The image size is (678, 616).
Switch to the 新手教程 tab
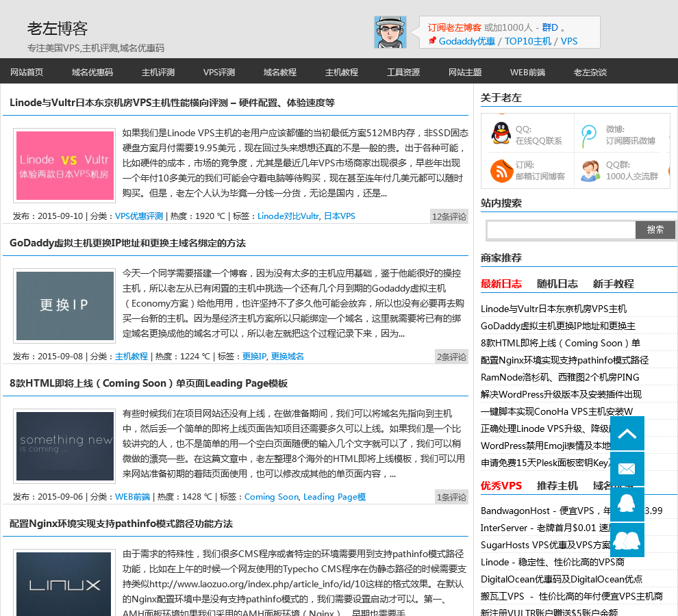click(614, 284)
